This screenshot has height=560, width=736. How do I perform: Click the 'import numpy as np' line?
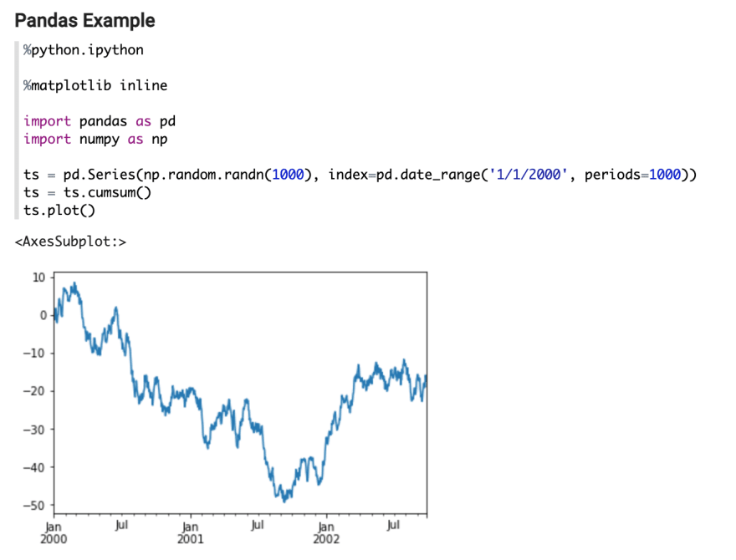click(x=95, y=140)
